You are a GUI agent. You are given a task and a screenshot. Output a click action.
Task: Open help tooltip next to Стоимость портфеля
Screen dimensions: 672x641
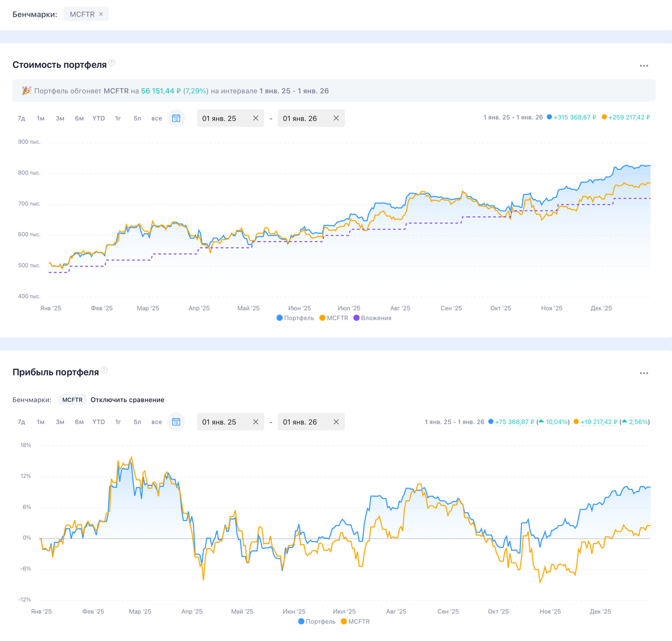point(112,63)
